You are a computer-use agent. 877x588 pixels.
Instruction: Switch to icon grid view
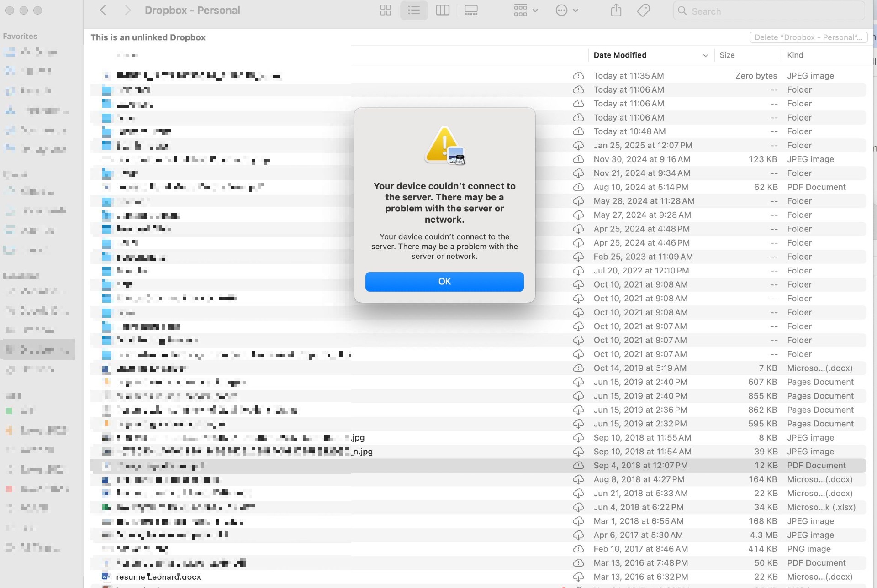[x=386, y=10]
